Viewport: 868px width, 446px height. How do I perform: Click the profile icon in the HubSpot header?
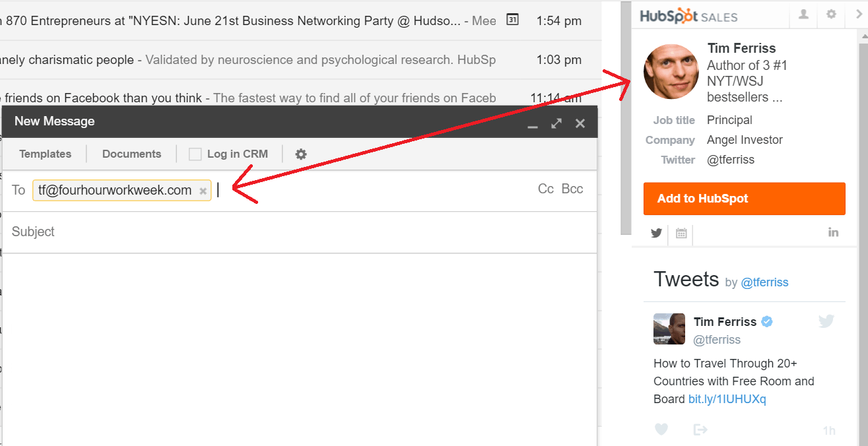803,14
